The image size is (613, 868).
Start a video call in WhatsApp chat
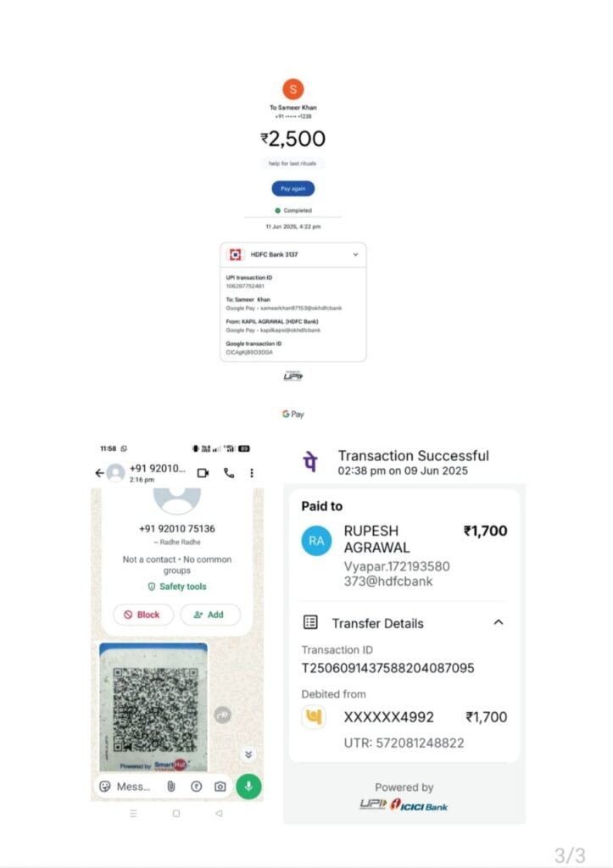pos(203,473)
